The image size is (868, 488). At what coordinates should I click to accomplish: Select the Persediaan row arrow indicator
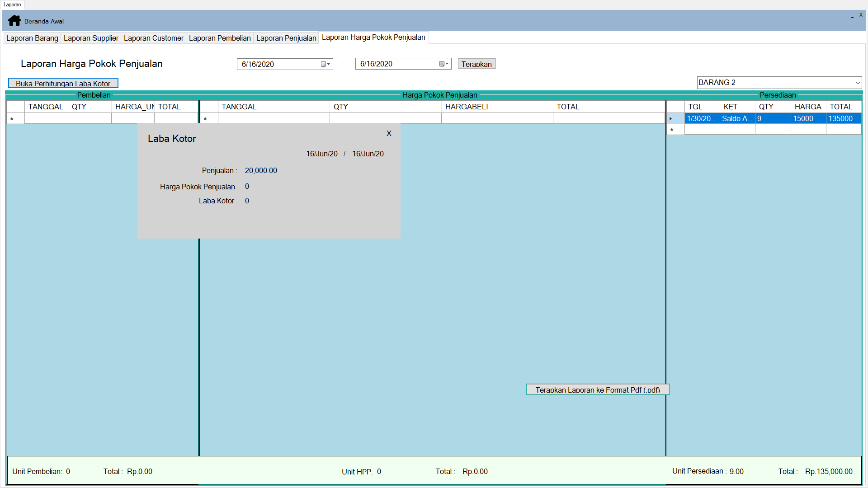coord(671,118)
